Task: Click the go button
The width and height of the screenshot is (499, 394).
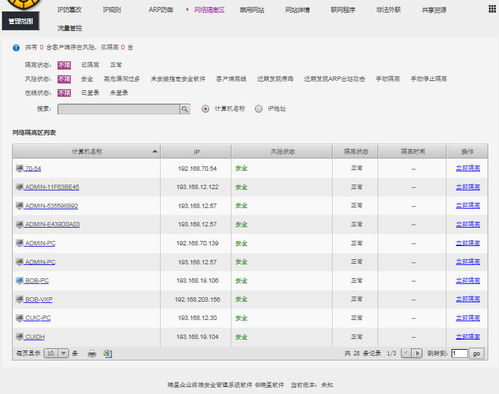Action: (477, 353)
